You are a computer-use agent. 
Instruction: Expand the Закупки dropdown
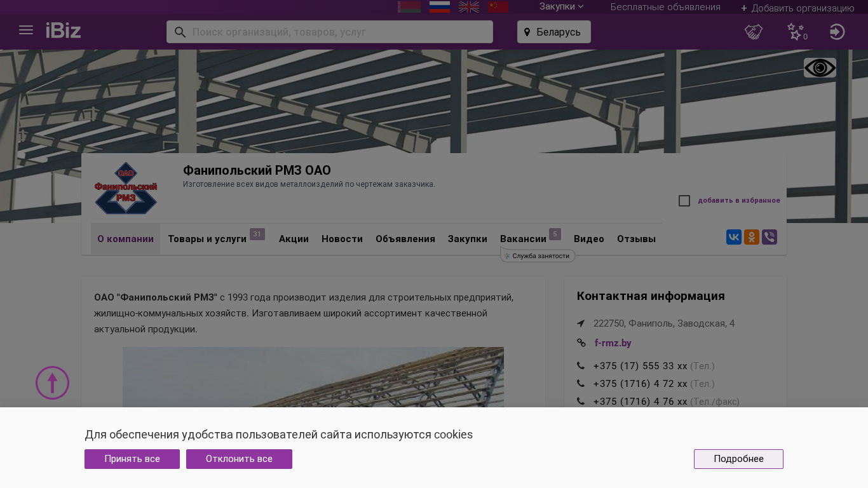(561, 6)
